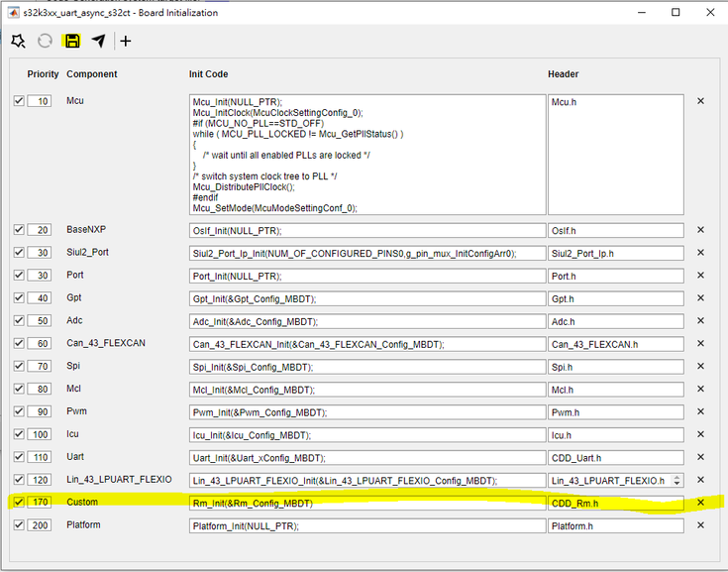
Task: Click the Port_Init(NULL_PTR) init code field
Action: [367, 276]
